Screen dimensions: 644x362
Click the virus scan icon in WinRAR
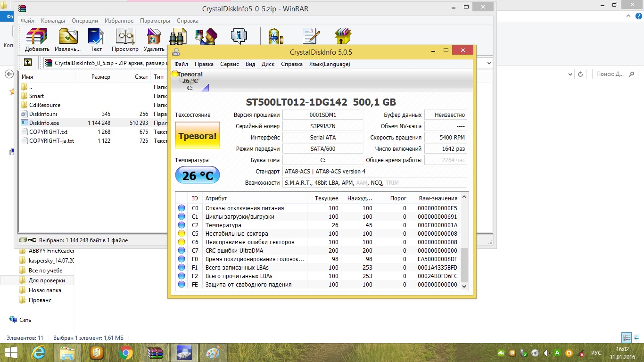(x=276, y=36)
